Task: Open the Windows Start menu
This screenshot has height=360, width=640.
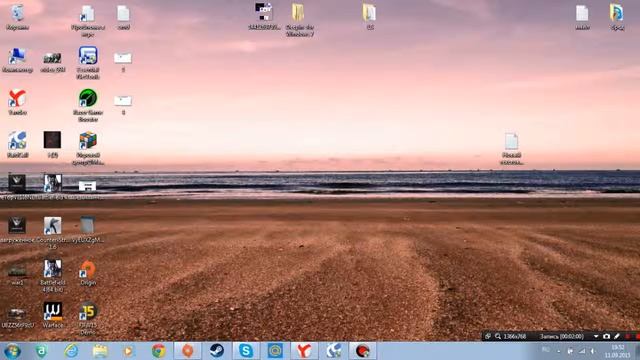Action: pos(12,351)
